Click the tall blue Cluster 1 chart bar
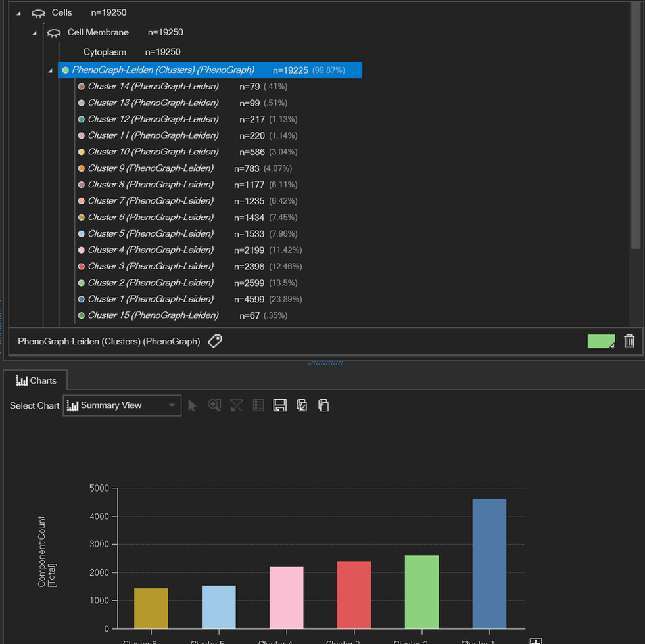645x644 pixels. point(489,564)
